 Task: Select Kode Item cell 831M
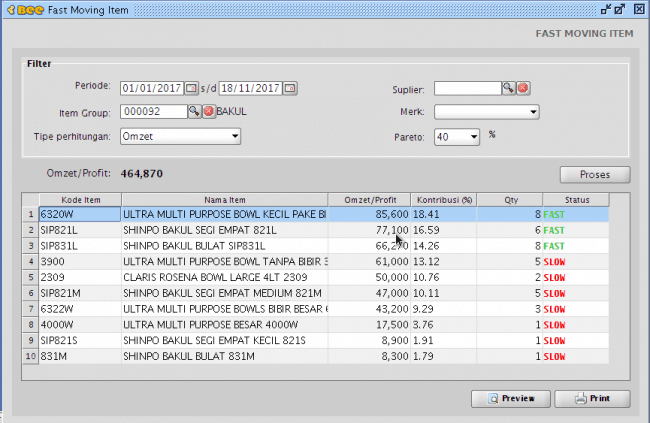click(80, 356)
